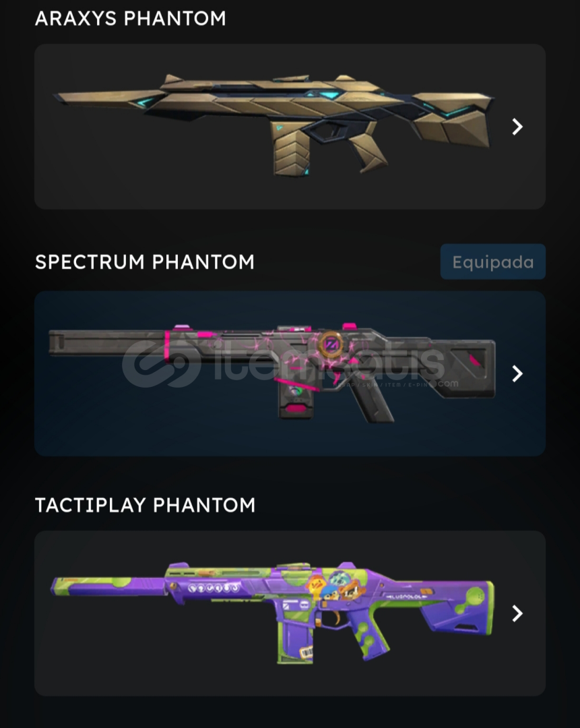Click the Equipada badge
The width and height of the screenshot is (580, 728).
pos(493,262)
